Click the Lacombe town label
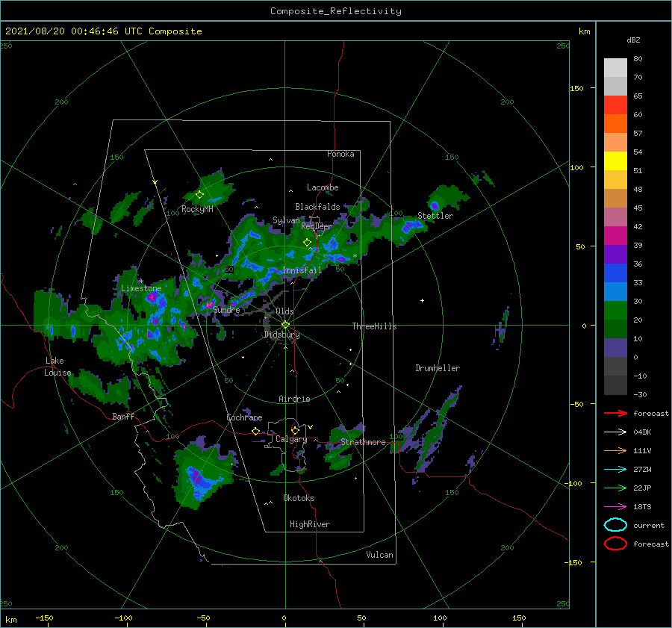 [x=323, y=187]
